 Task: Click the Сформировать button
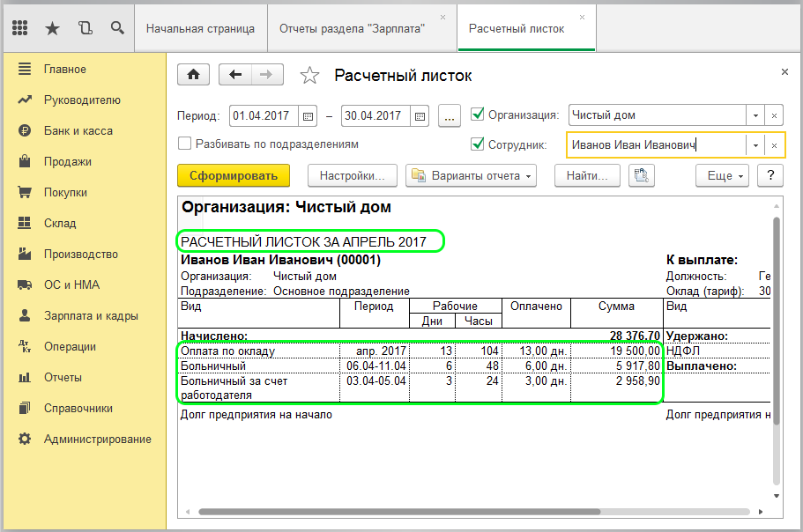click(x=234, y=176)
